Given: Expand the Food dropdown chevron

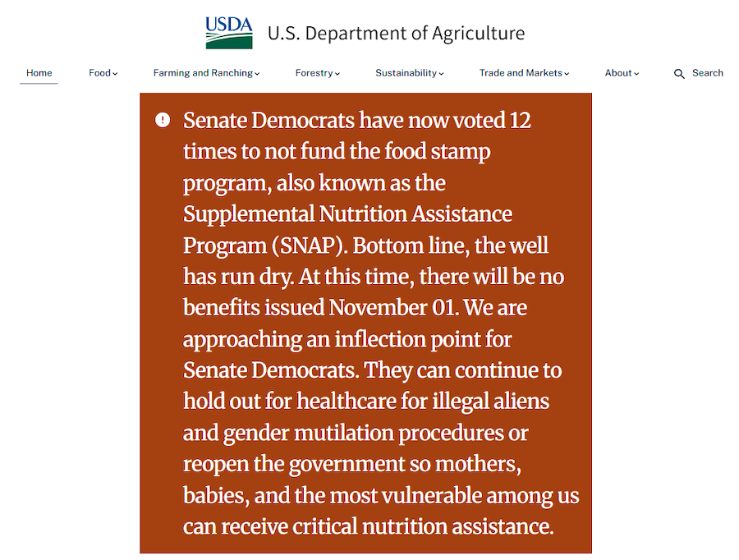Looking at the screenshot, I should [116, 74].
